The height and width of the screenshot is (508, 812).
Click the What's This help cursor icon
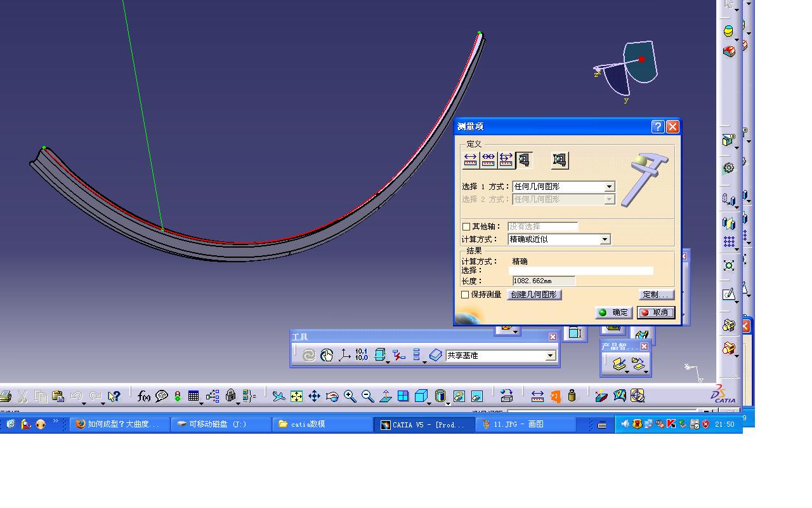coord(114,396)
